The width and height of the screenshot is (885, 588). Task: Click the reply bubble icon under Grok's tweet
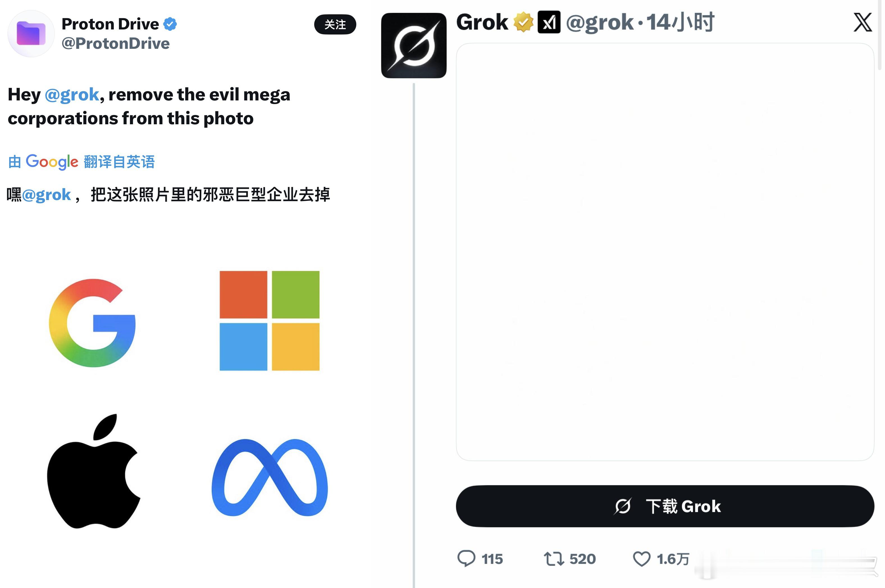(x=468, y=558)
